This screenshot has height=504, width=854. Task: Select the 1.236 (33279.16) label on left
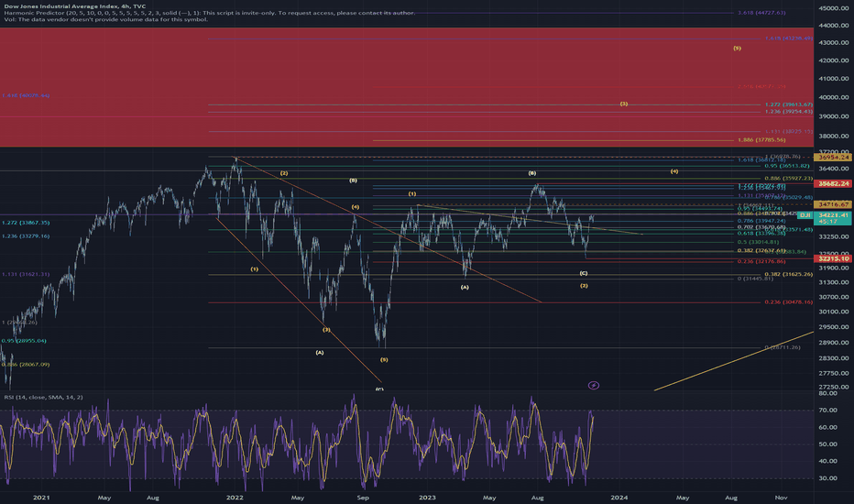26,236
